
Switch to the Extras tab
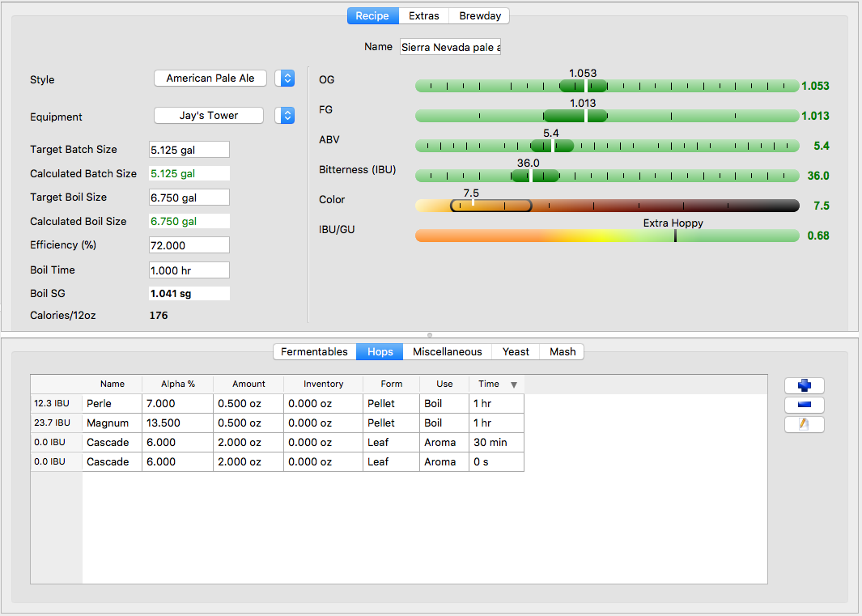pos(424,15)
